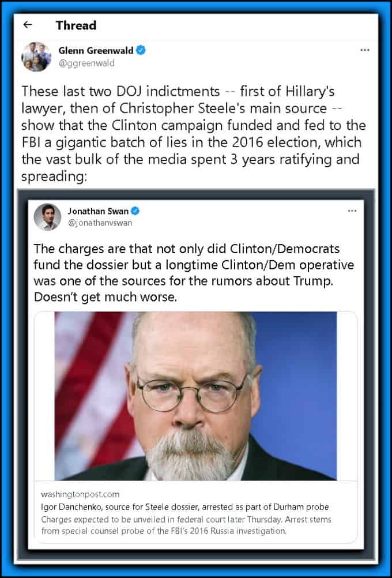Open more options on Greenwald's tweet
Viewport: 392px width, 578px height.
click(365, 50)
